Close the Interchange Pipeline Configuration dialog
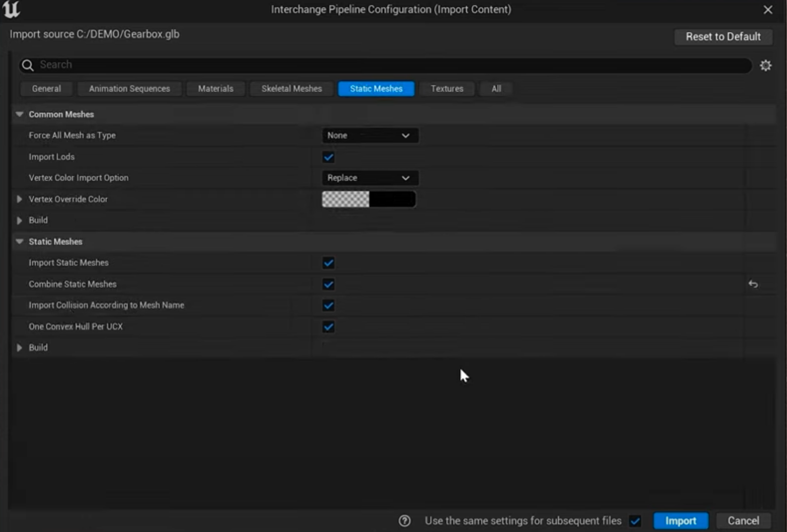Viewport: 787px width, 532px height. click(x=768, y=9)
